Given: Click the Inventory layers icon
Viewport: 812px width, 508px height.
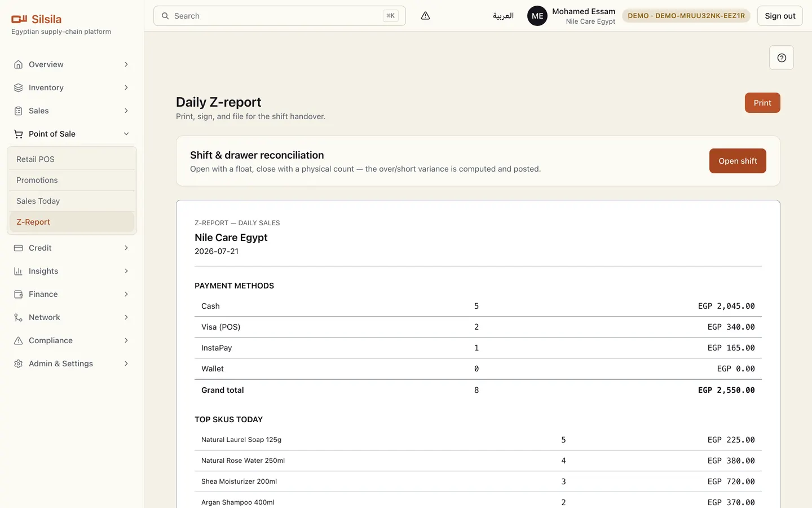Looking at the screenshot, I should tap(19, 87).
